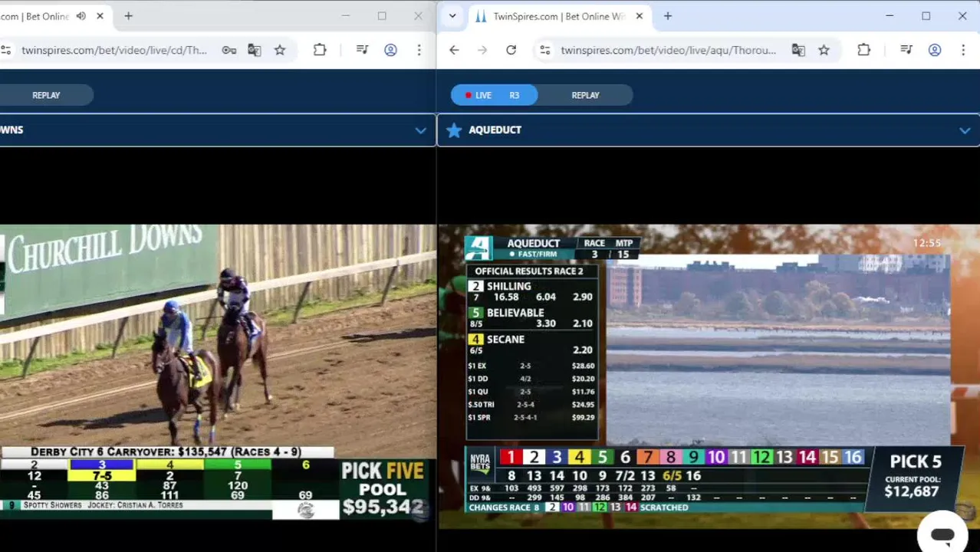
Task: Go forward in right browser window
Action: point(482,50)
